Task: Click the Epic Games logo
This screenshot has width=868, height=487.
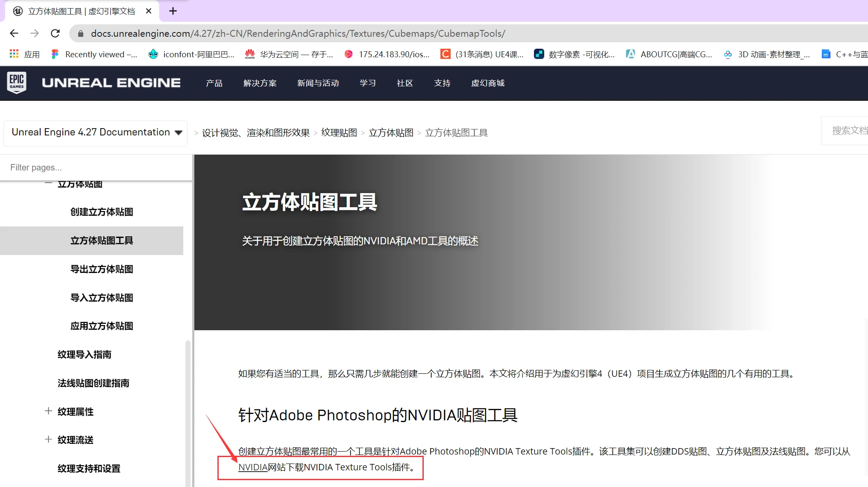Action: tap(17, 82)
